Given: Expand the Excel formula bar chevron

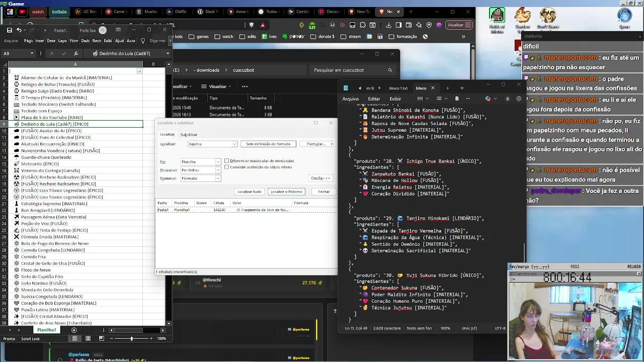Looking at the screenshot, I should pyautogui.click(x=168, y=53).
